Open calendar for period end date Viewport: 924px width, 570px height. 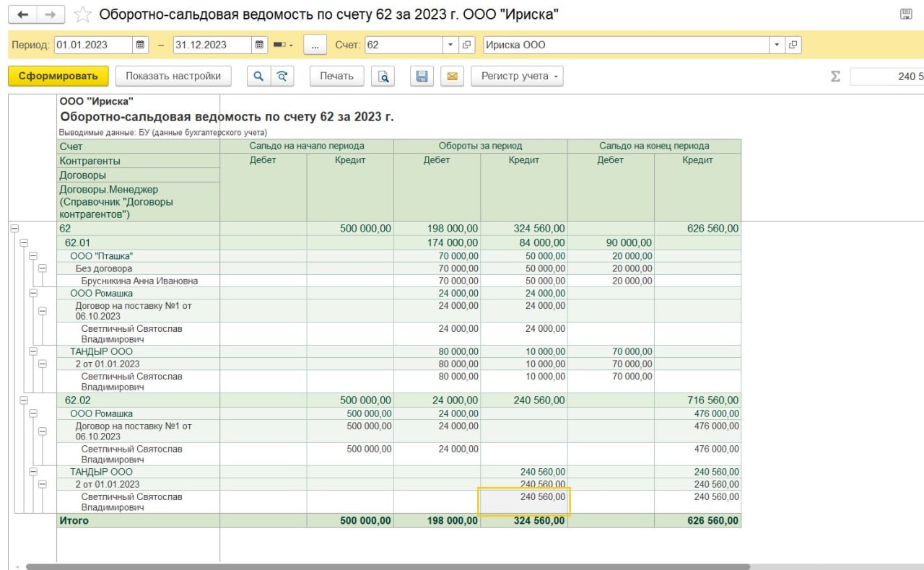(x=259, y=45)
